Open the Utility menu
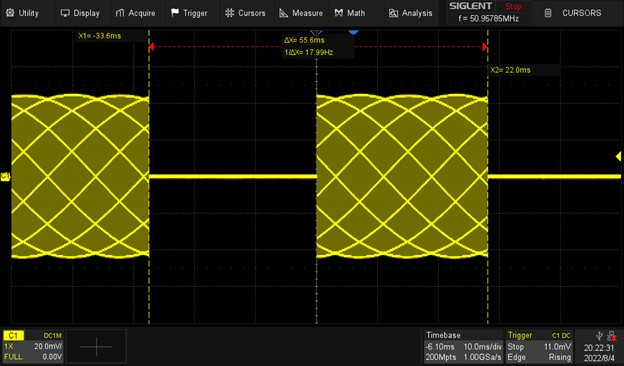 pos(22,13)
